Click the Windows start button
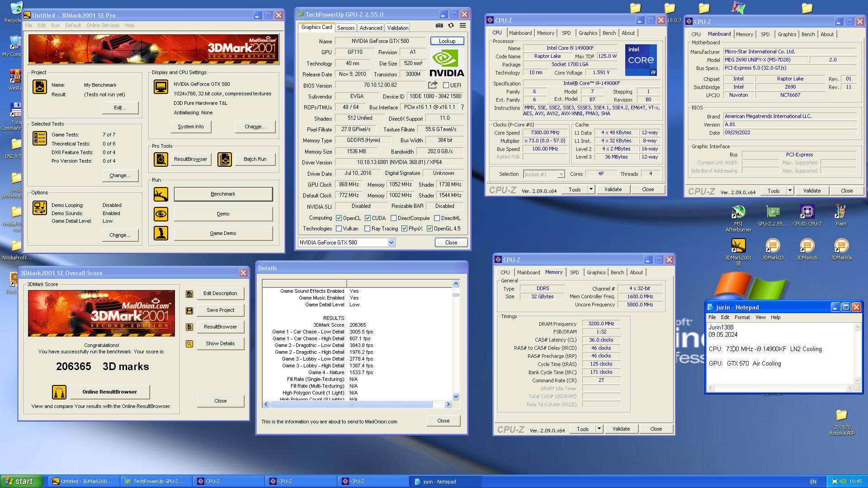The height and width of the screenshot is (488, 868). pos(22,481)
